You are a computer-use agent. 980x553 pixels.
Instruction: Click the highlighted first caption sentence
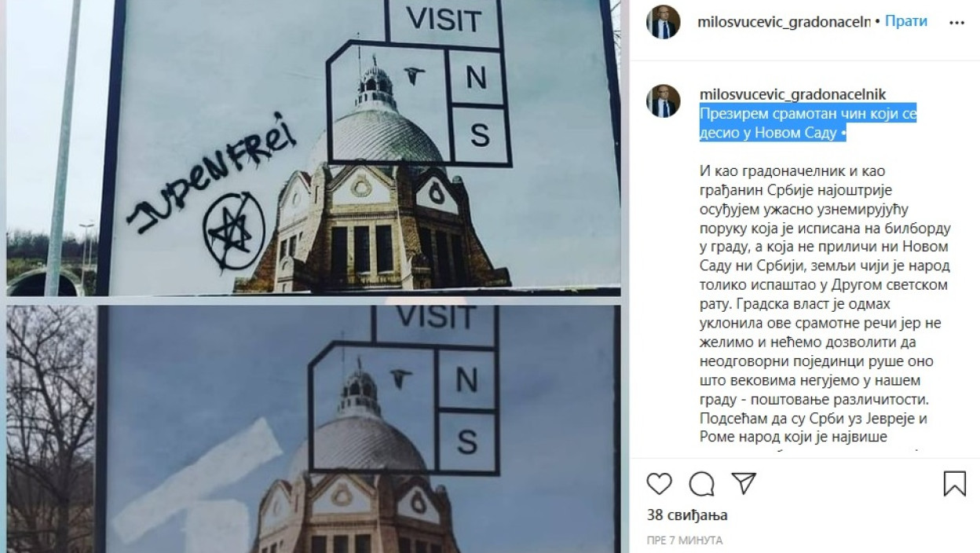(x=808, y=124)
